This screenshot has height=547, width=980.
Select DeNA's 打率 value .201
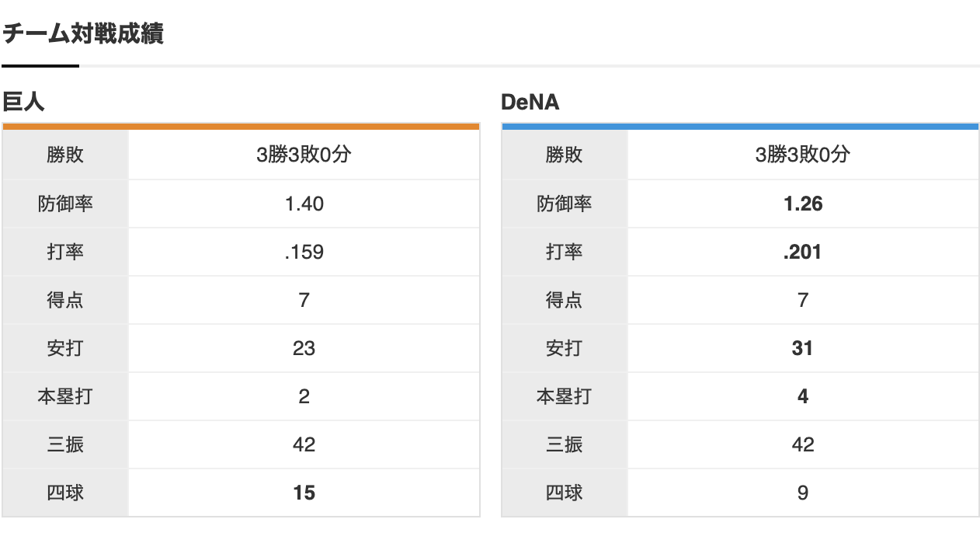click(802, 252)
